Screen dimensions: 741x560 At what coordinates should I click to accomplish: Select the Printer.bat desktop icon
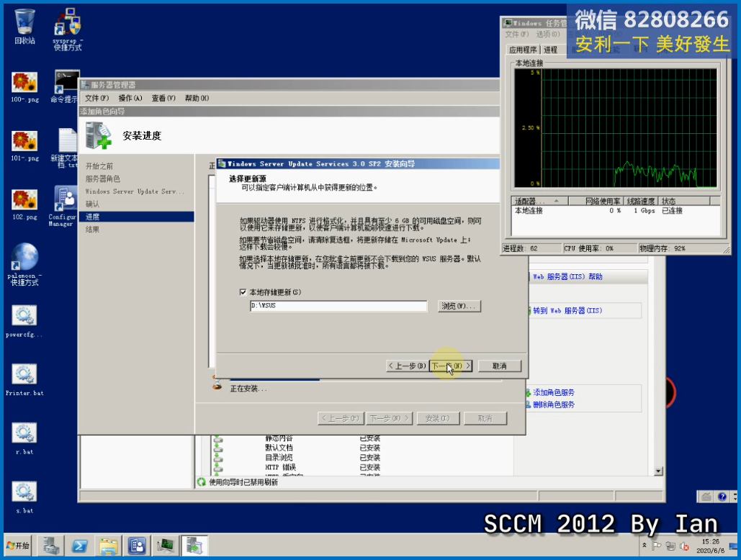pyautogui.click(x=24, y=380)
